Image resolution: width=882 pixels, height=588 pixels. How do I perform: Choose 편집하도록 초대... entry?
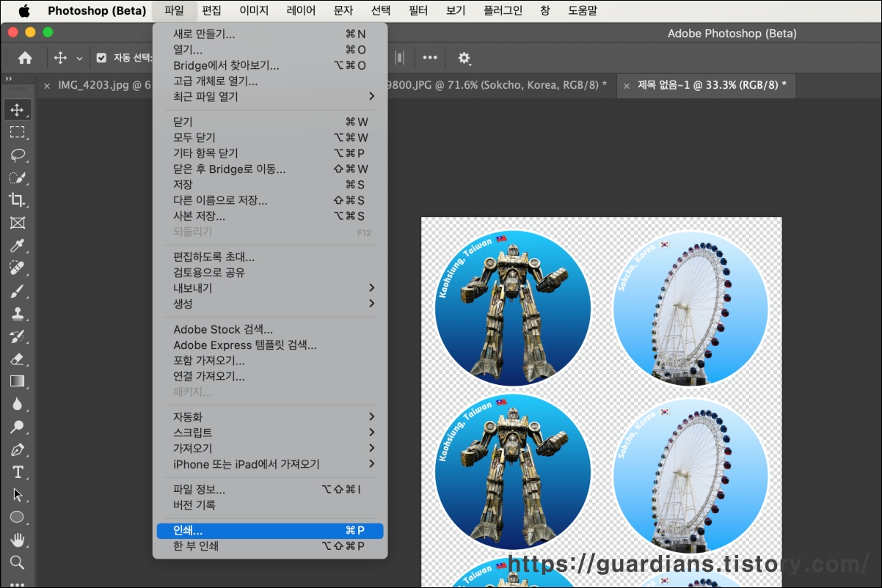pyautogui.click(x=270, y=257)
